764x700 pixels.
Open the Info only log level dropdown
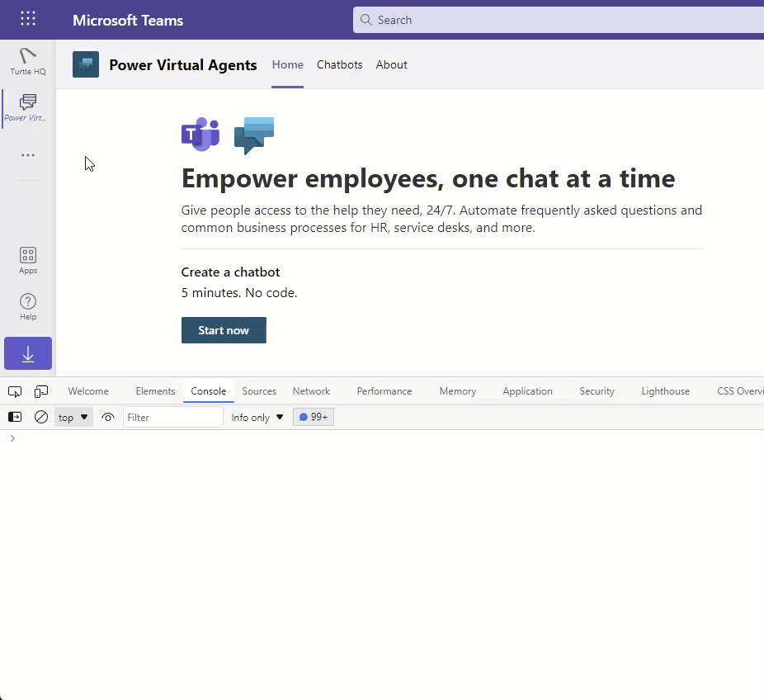pyautogui.click(x=257, y=417)
